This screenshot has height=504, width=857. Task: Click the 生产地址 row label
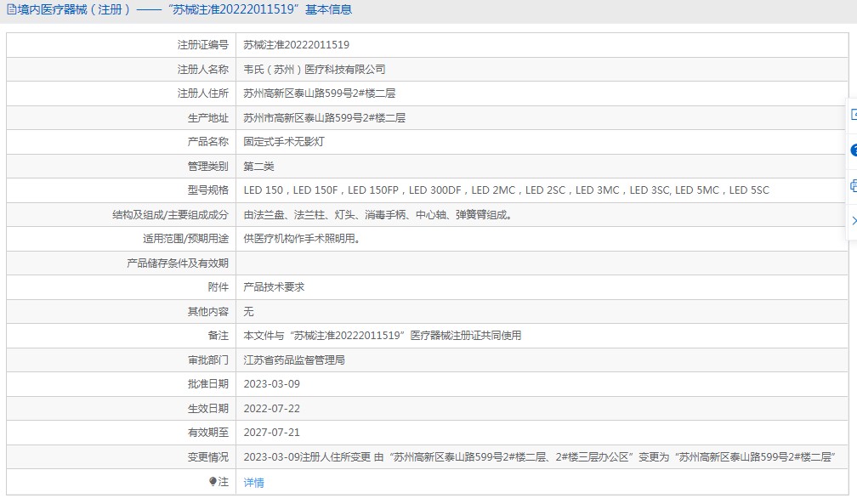click(207, 117)
